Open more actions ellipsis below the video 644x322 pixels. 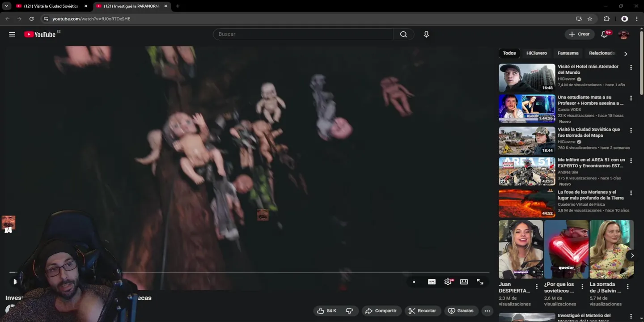487,311
